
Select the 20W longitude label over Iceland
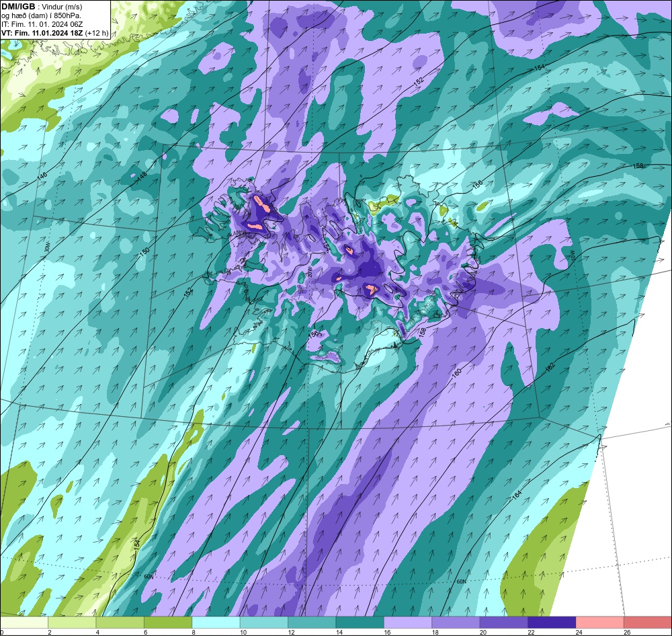coord(310,271)
